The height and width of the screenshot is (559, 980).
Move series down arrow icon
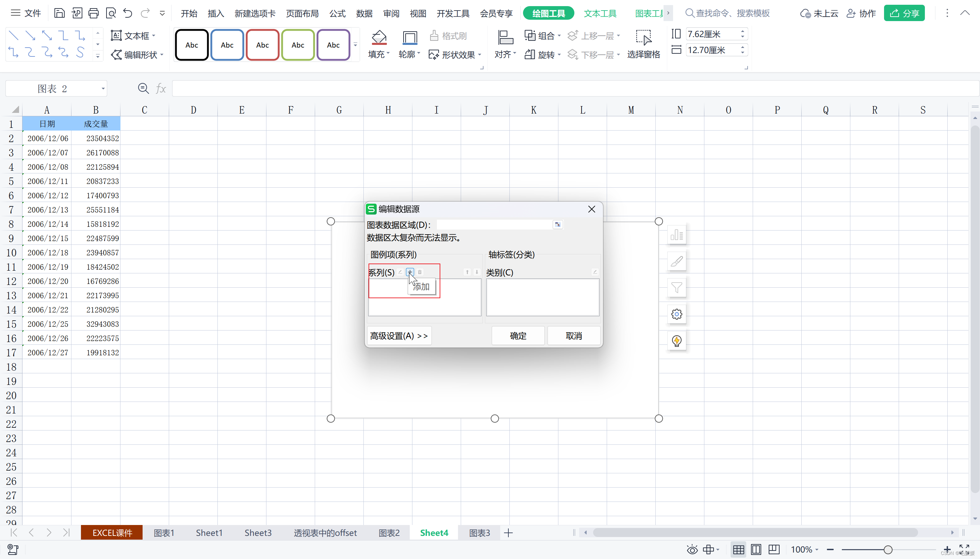coord(477,272)
